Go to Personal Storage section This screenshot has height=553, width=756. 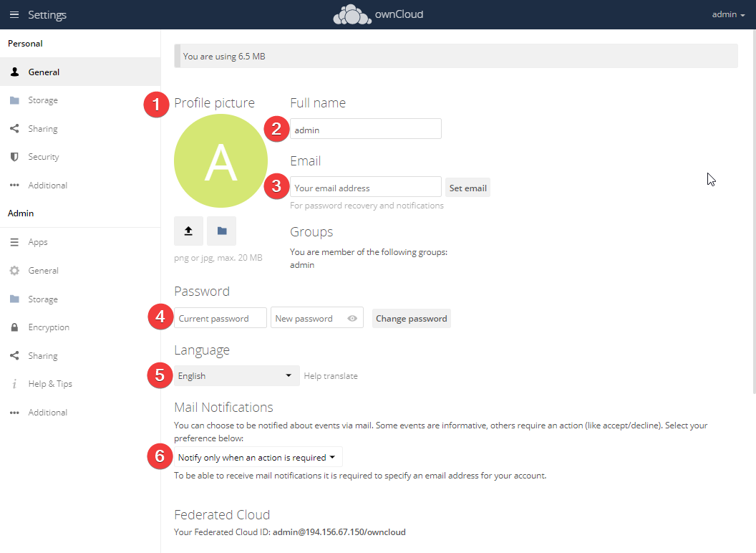coord(43,100)
